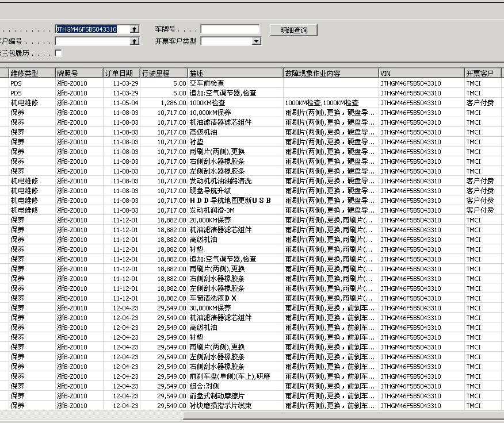Click the VIN column header
Image resolution: width=504 pixels, height=423 pixels.
(x=421, y=73)
